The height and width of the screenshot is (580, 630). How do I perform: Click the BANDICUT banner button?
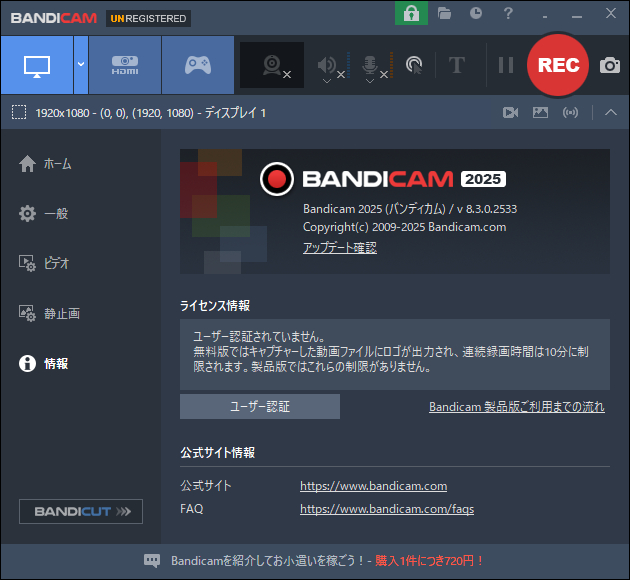[81, 511]
